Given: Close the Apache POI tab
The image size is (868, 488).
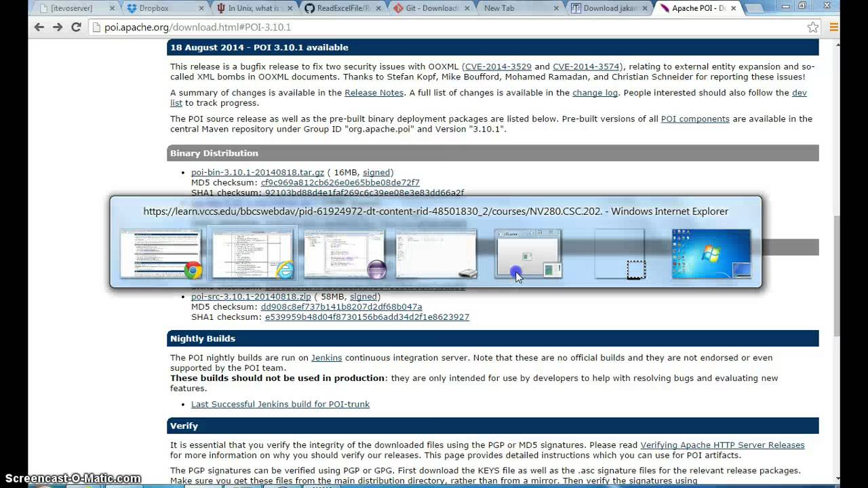Looking at the screenshot, I should [733, 8].
